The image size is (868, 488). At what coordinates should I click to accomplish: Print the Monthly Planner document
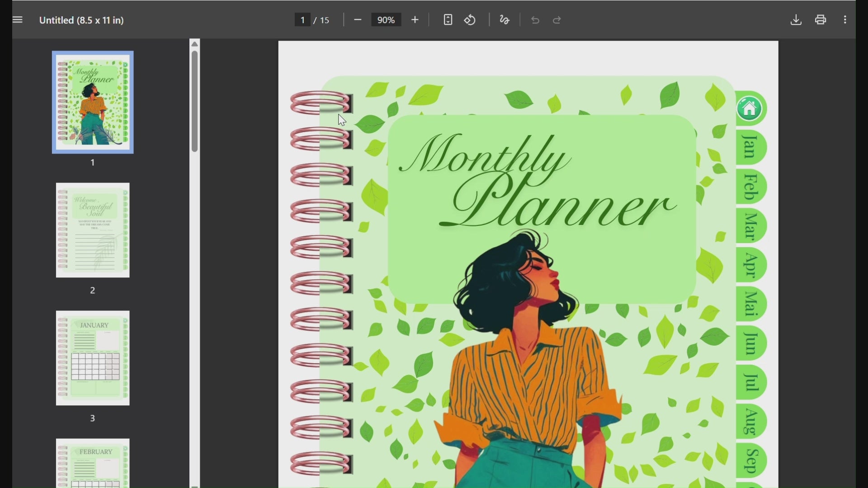(x=821, y=20)
